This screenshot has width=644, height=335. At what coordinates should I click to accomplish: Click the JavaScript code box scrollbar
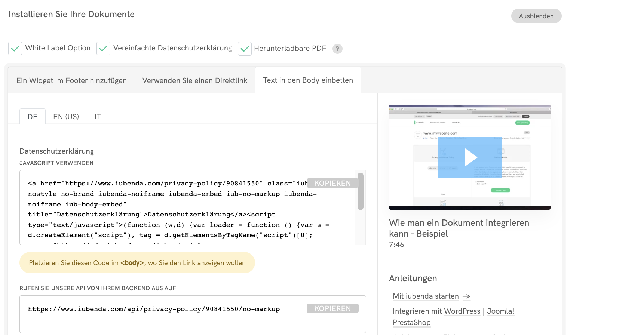360,191
